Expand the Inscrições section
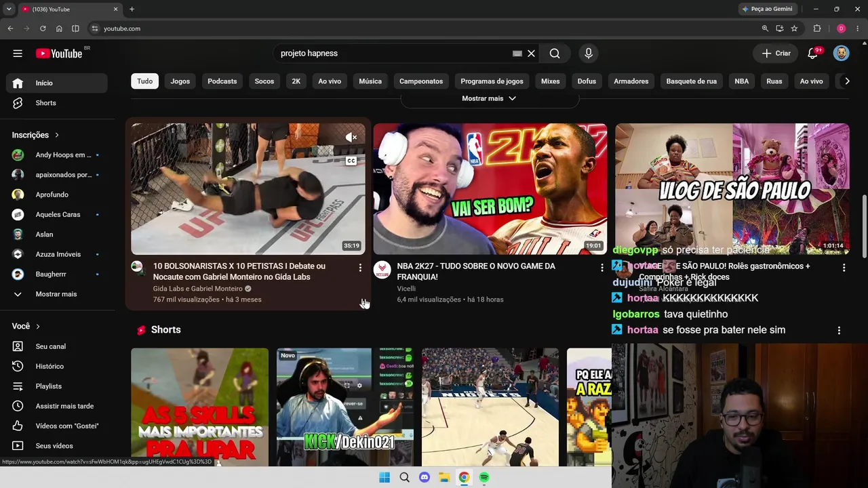Image resolution: width=868 pixels, height=488 pixels. coord(36,135)
